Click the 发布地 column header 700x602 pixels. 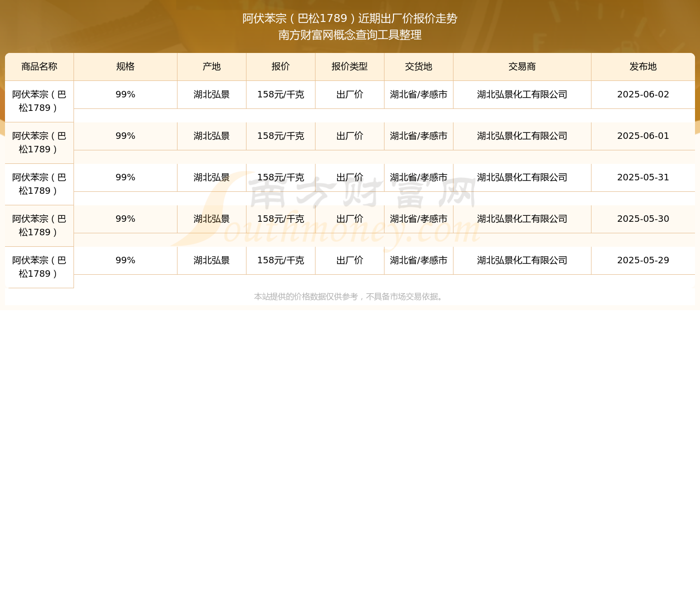[x=643, y=66]
